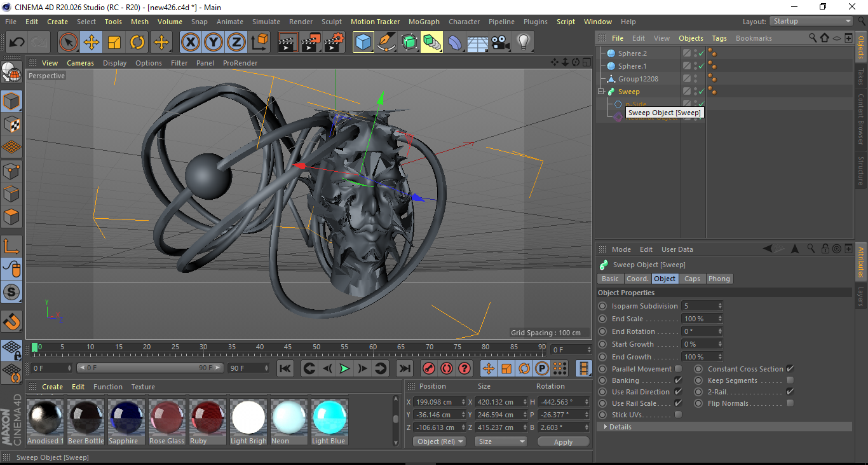
Task: Select the Light Blue material swatch
Action: 330,422
